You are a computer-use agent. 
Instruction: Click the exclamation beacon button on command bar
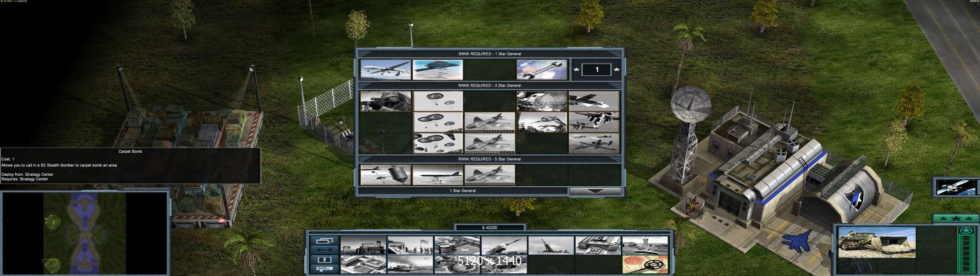[x=325, y=259]
